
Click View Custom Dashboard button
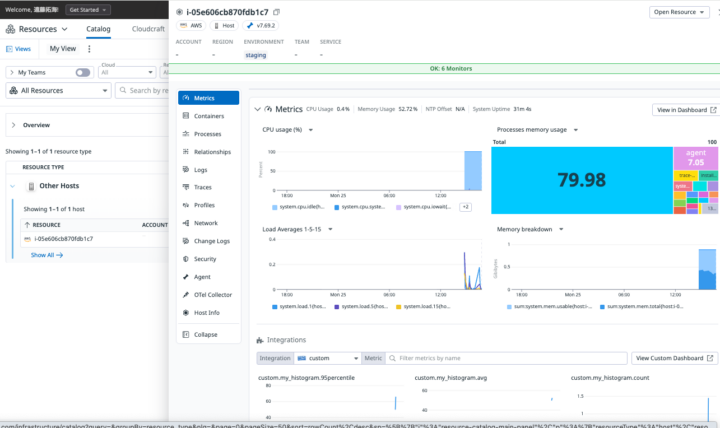click(x=674, y=358)
